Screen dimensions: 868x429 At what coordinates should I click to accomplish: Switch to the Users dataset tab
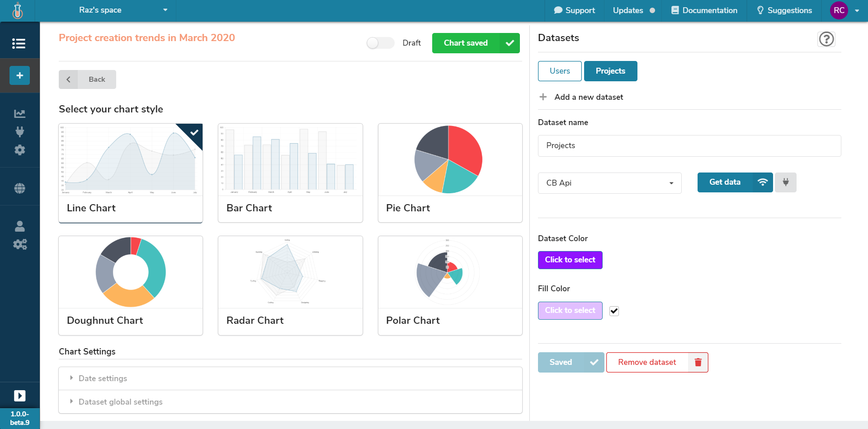point(560,71)
